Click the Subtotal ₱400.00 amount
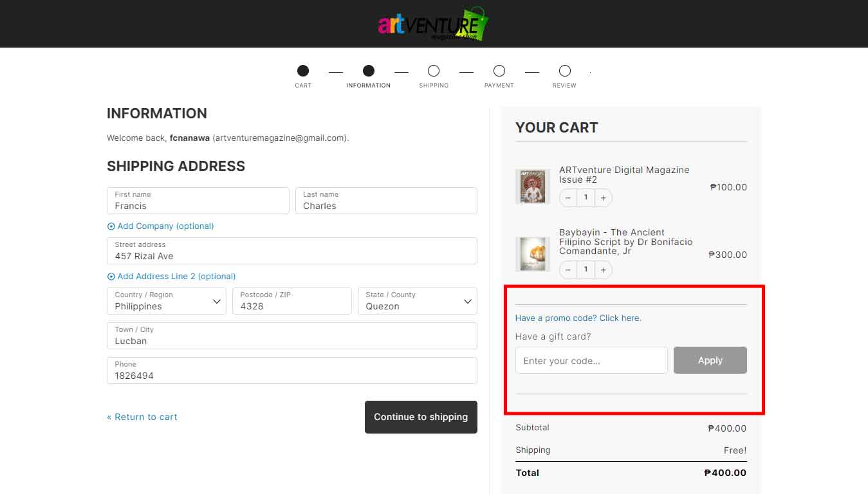Screen dimensions: 868x494 point(727,428)
